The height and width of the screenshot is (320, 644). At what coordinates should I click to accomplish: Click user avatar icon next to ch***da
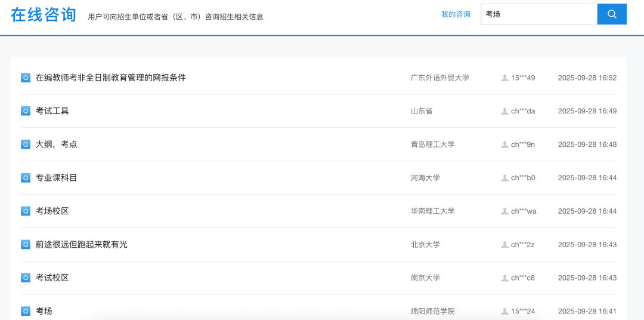[505, 111]
